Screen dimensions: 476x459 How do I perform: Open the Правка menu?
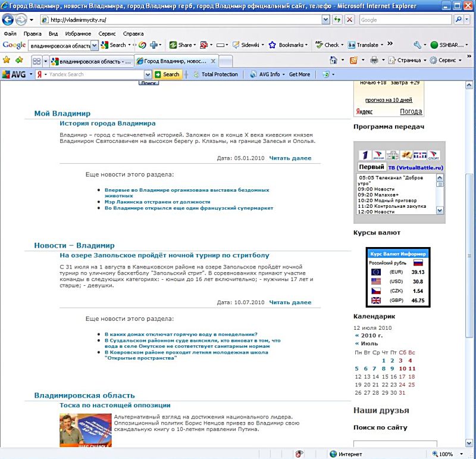[32, 34]
